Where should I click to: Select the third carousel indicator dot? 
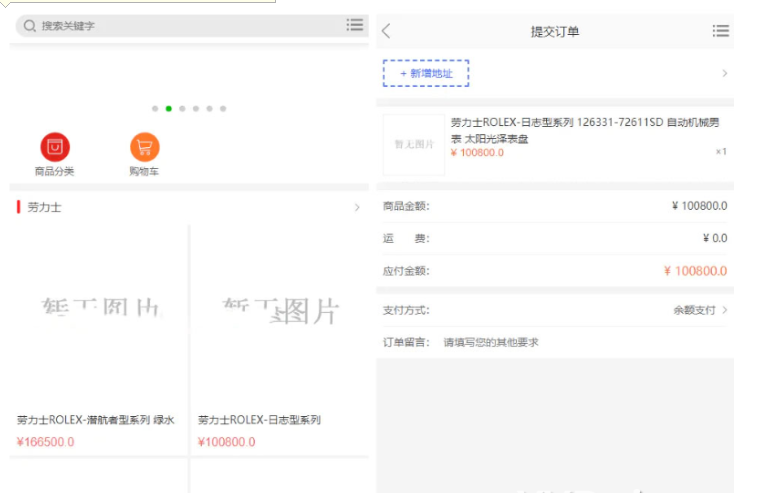[182, 108]
